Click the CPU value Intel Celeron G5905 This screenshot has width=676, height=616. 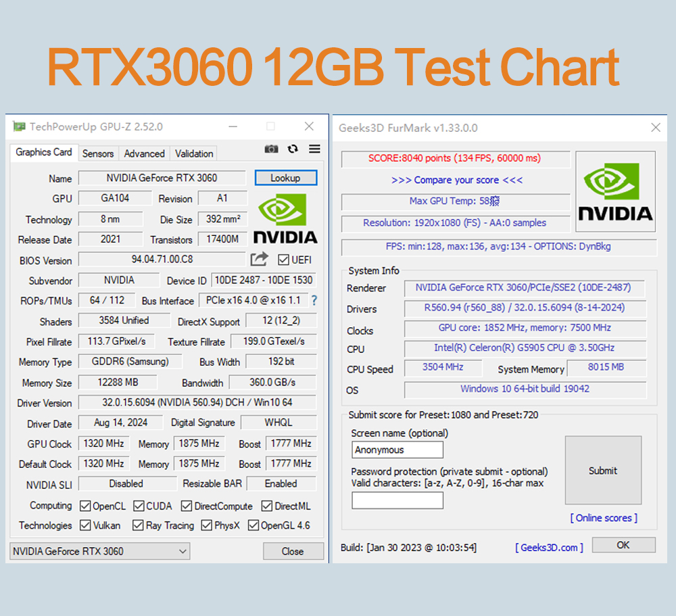(x=525, y=348)
